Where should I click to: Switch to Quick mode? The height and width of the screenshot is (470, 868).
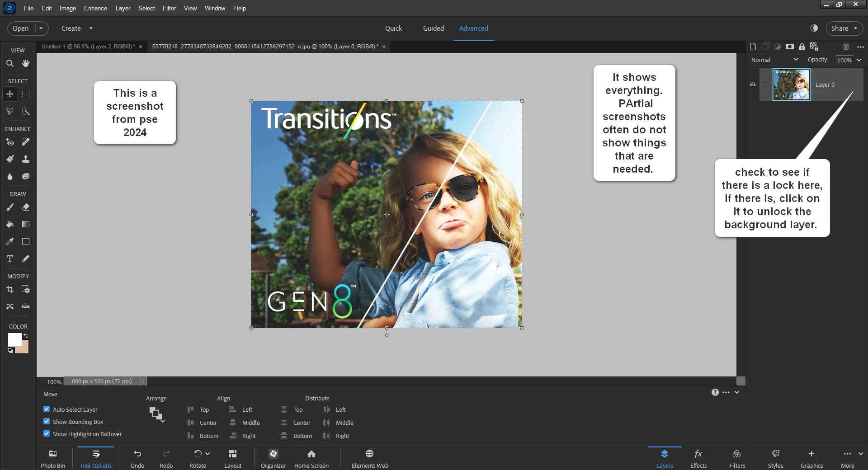[393, 28]
